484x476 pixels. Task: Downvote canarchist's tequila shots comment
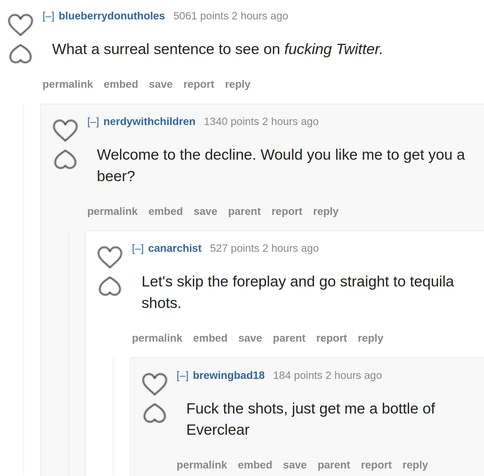point(110,286)
